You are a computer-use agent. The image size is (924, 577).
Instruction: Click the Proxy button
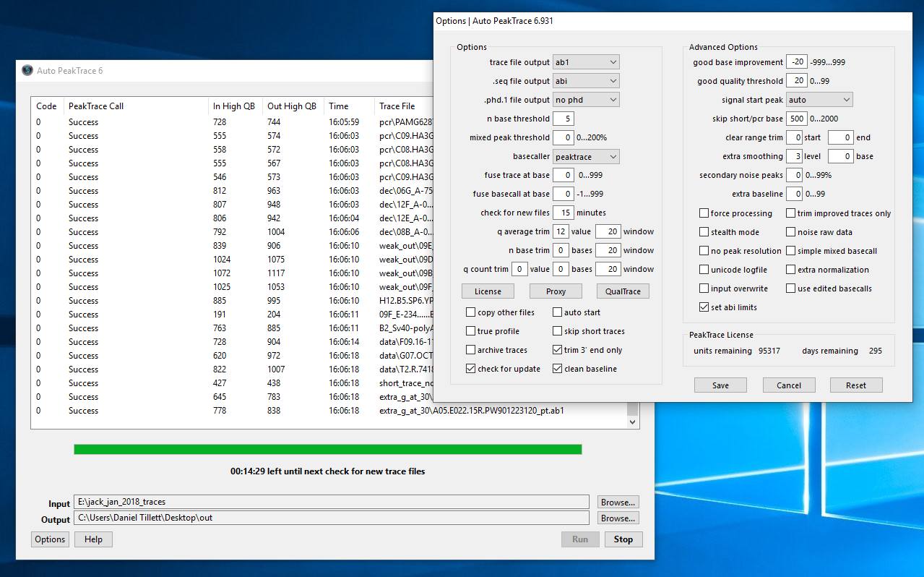[556, 291]
